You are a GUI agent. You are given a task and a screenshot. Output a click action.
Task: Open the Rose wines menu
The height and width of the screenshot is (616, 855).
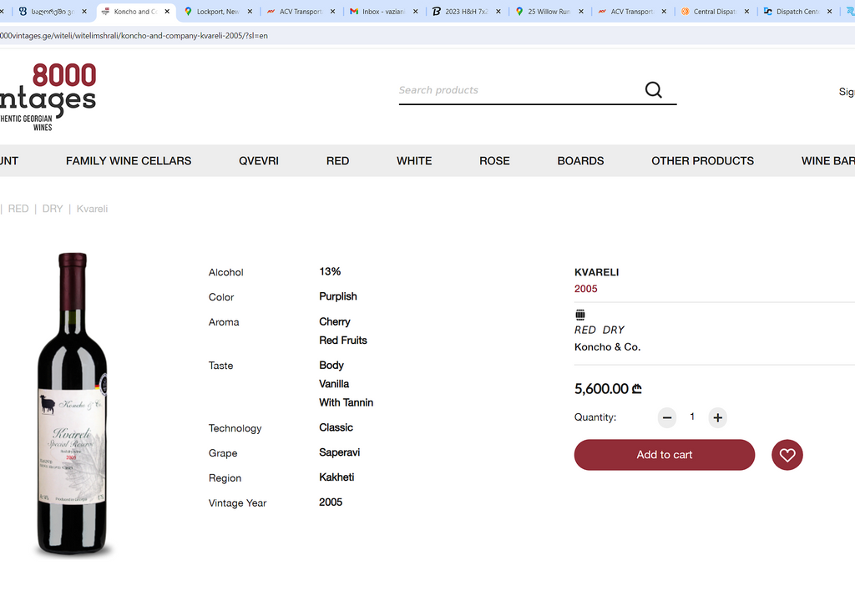494,161
